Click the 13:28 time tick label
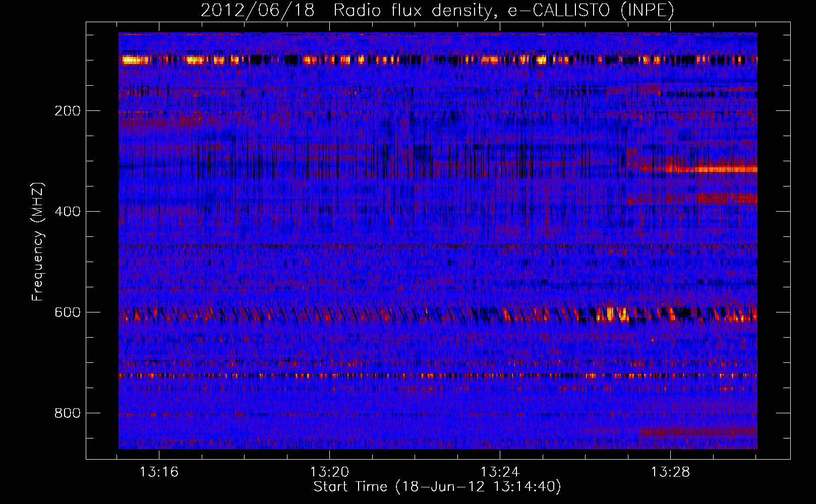816x504 pixels. pos(671,472)
